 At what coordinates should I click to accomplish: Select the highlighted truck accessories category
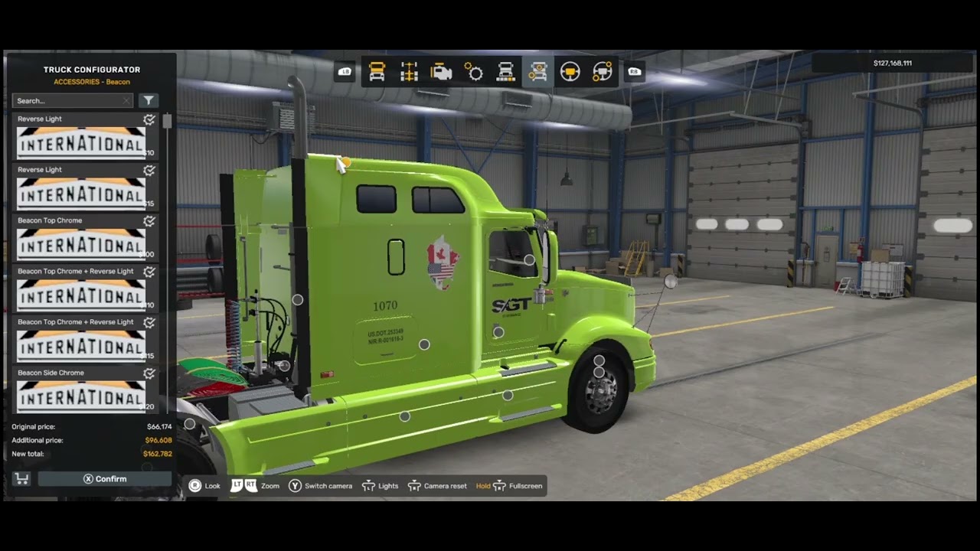coord(538,72)
